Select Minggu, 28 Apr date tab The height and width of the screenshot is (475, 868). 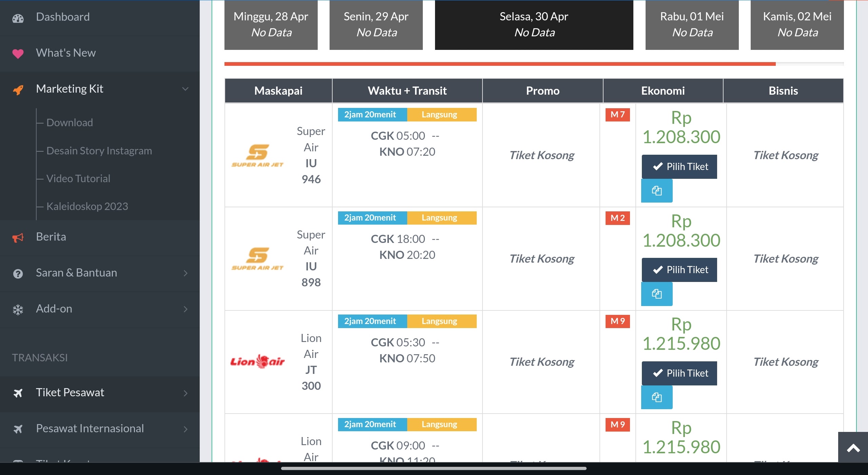271,24
